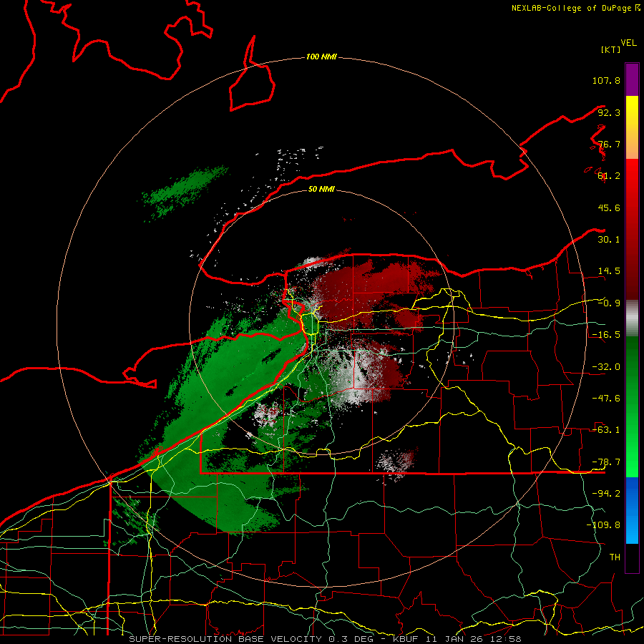The image size is (644, 644).
Task: Click the -0.9 velocity scale value
Action: pyautogui.click(x=609, y=303)
